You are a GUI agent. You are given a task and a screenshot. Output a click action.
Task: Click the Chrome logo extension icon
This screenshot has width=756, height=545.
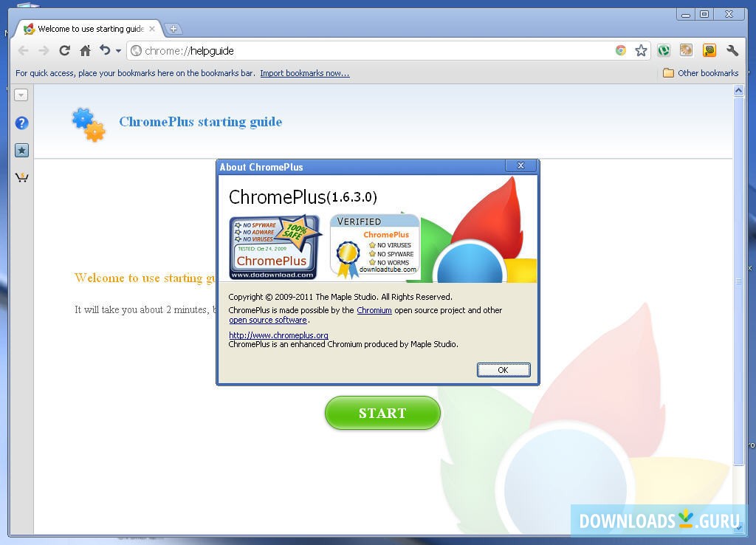(x=620, y=50)
